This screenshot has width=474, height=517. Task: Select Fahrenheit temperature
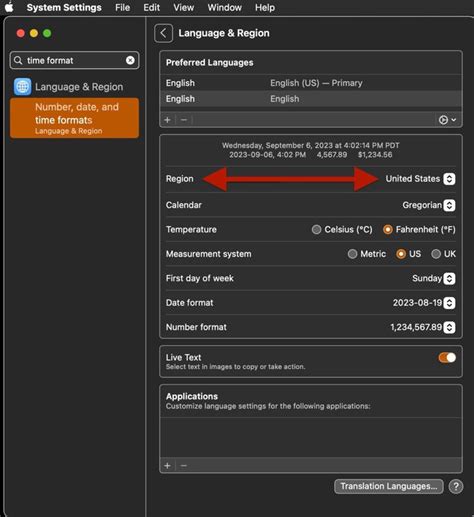[x=388, y=229]
